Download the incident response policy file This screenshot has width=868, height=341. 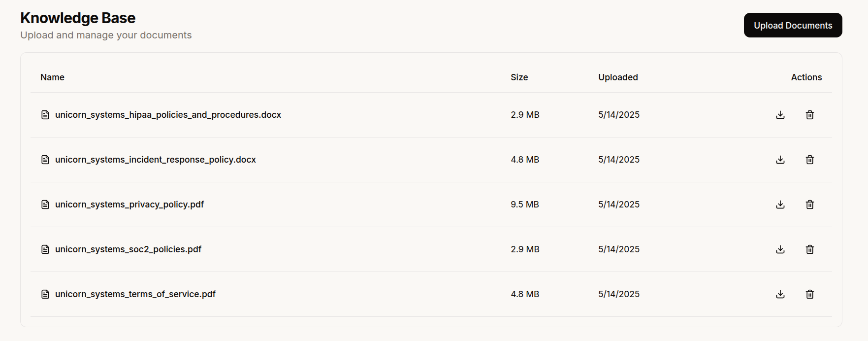780,160
